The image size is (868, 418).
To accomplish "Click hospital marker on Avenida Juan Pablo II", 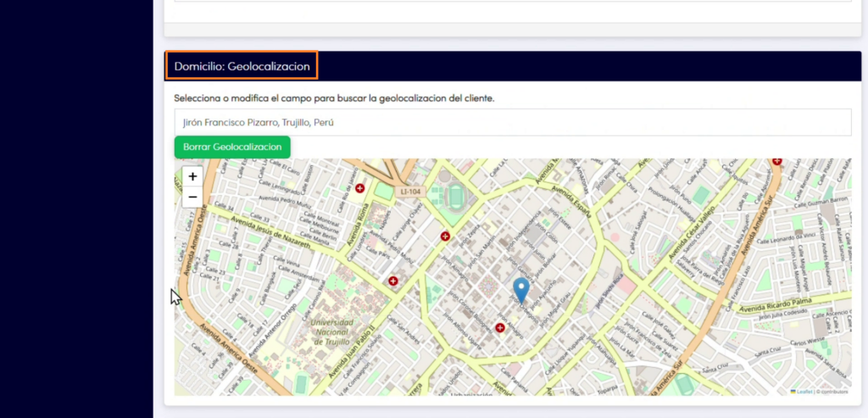I will (x=393, y=281).
